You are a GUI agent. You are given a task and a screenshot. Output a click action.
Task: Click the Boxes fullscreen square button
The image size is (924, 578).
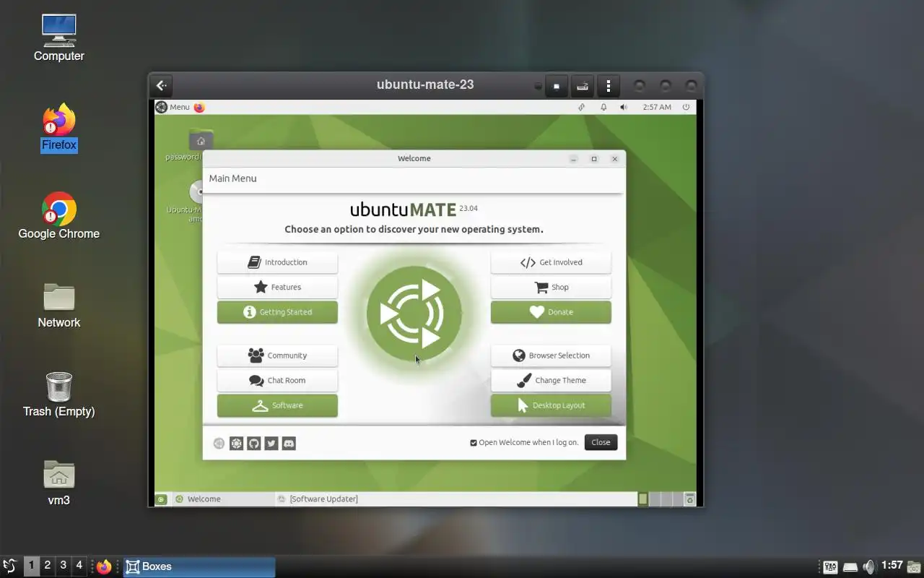coord(557,86)
